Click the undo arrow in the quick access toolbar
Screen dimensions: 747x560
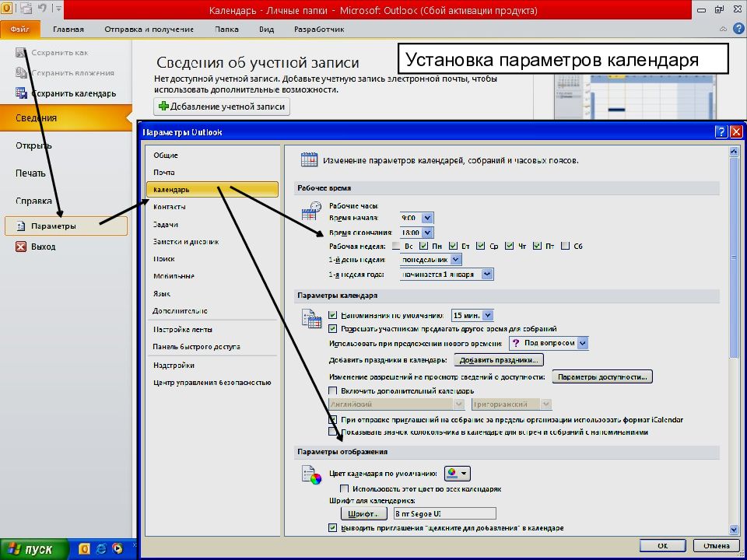(42, 8)
